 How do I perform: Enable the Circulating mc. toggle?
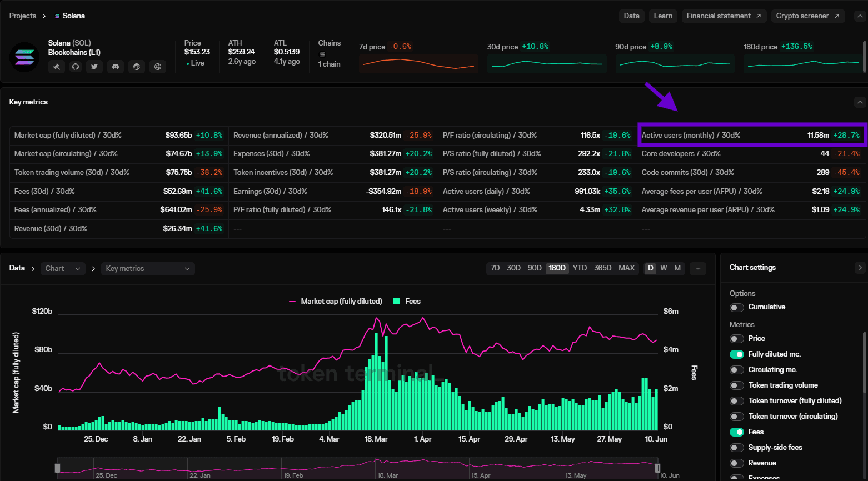737,370
